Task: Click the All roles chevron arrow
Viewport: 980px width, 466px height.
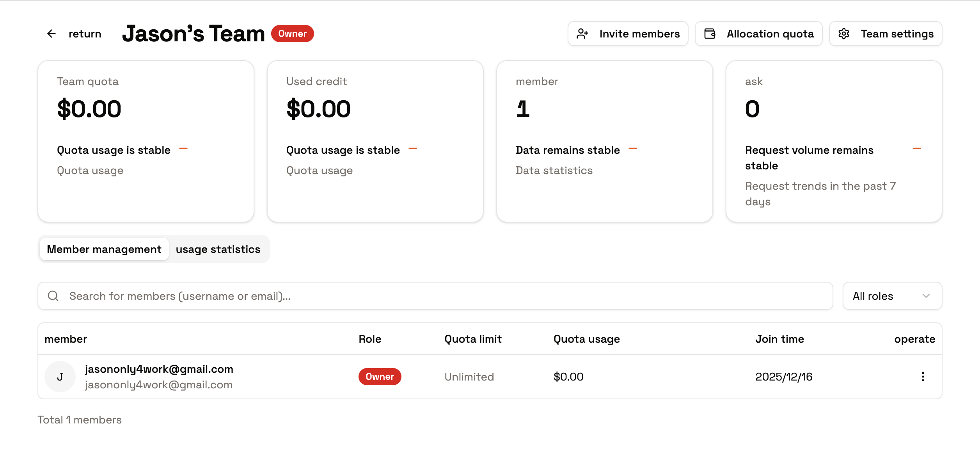Action: click(926, 296)
